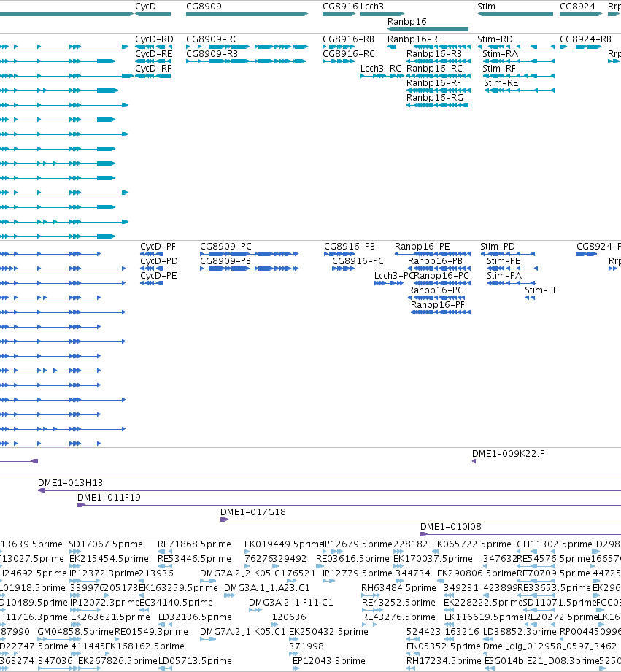Click protein Lcch3-PC
Screen dimensions: 621x672
pyautogui.click(x=389, y=283)
